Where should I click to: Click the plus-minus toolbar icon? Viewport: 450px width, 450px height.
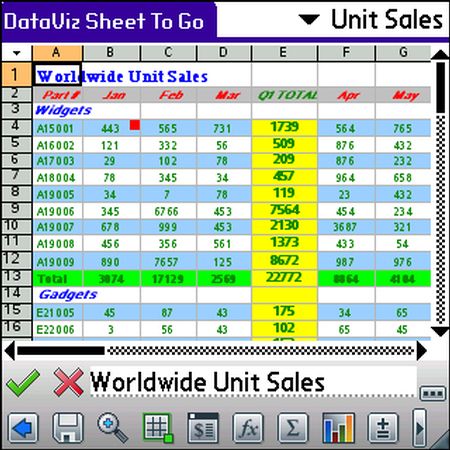[x=383, y=428]
